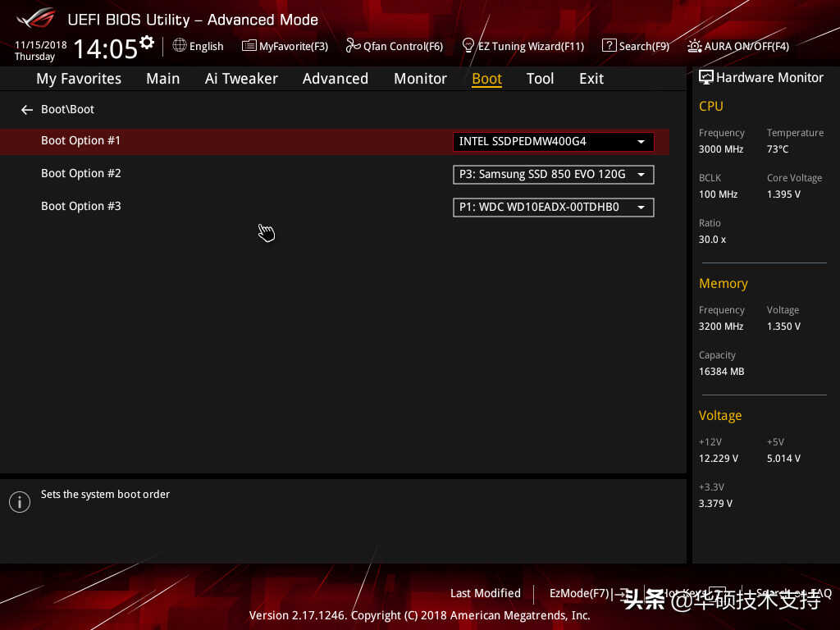840x630 pixels.
Task: Switch to the Ai Tweaker tab
Action: click(x=241, y=79)
